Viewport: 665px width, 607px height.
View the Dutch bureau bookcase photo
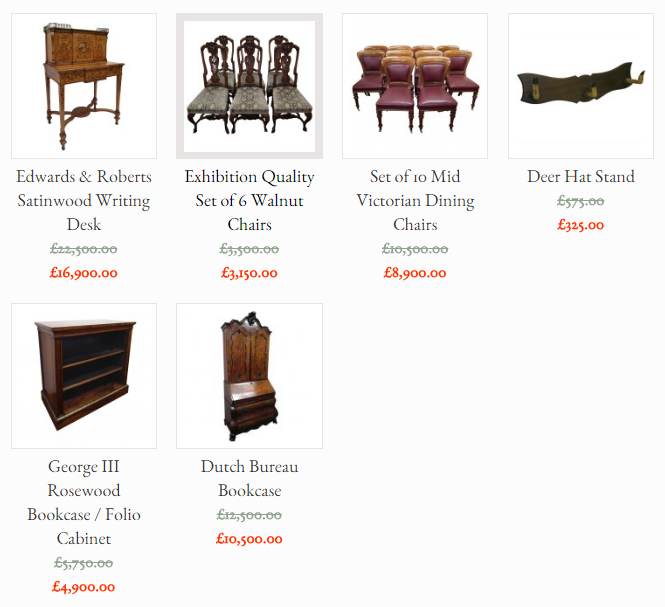(x=249, y=376)
